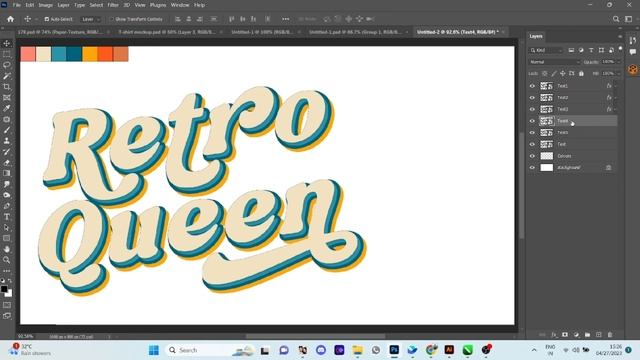640x360 pixels.
Task: Select the Clone Stamp tool
Action: [7, 141]
